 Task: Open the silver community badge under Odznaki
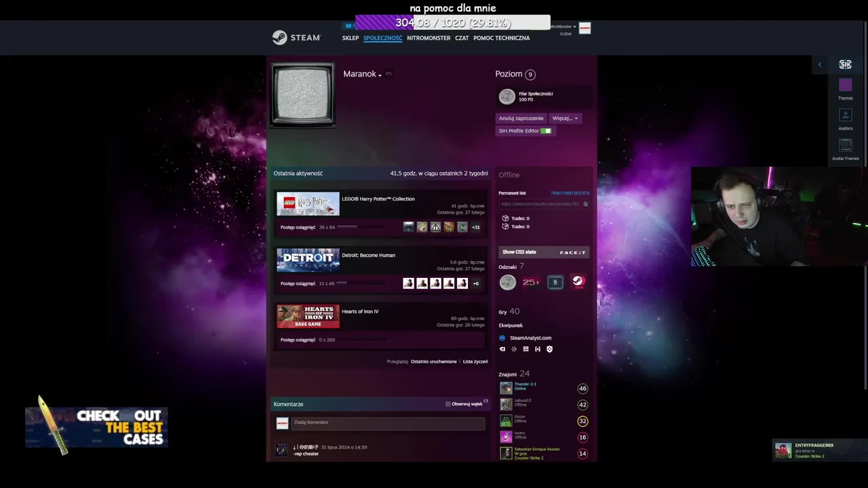[x=508, y=283]
